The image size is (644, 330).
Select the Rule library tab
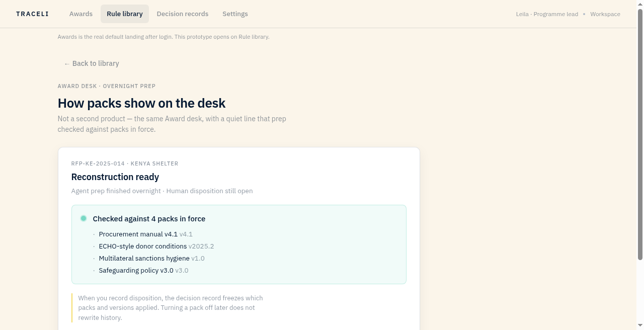coord(125,14)
